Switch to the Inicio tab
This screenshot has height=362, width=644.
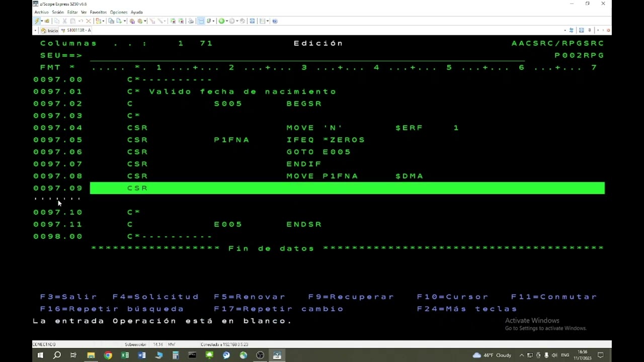tap(49, 30)
